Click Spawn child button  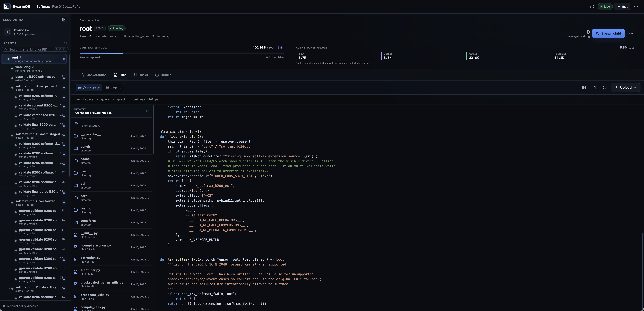608,33
